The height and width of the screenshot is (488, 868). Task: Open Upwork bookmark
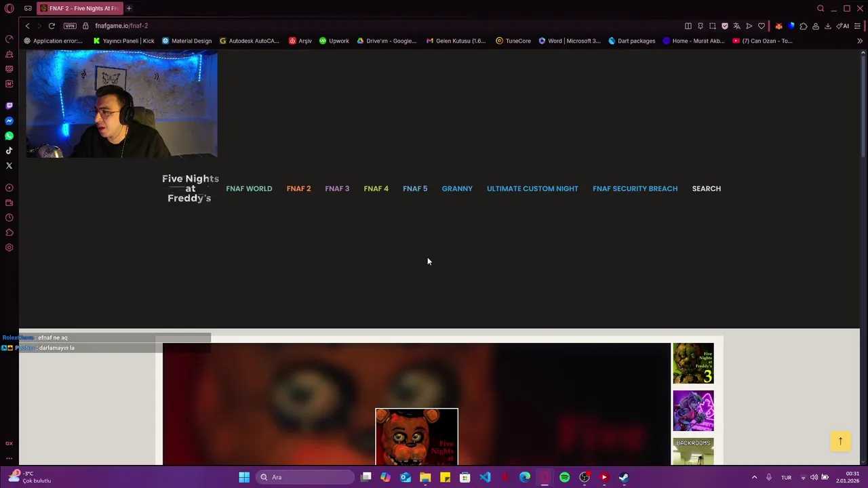tap(334, 41)
